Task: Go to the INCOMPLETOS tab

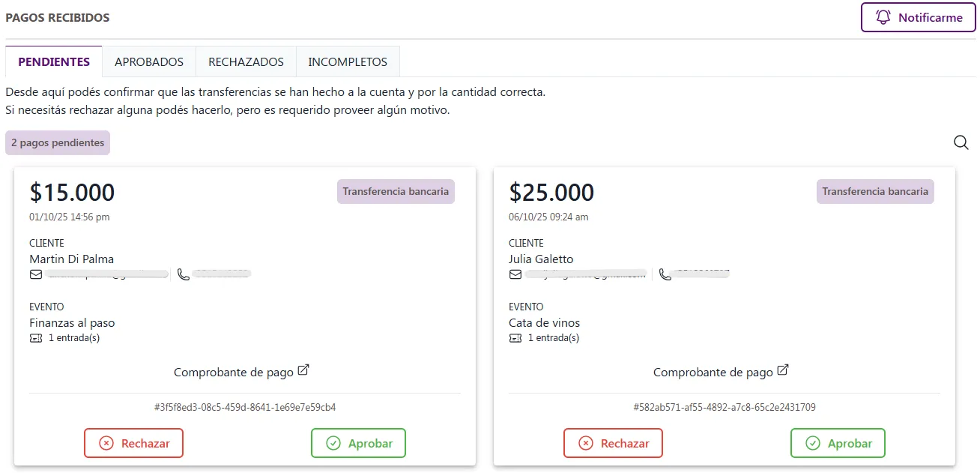Action: (x=348, y=62)
